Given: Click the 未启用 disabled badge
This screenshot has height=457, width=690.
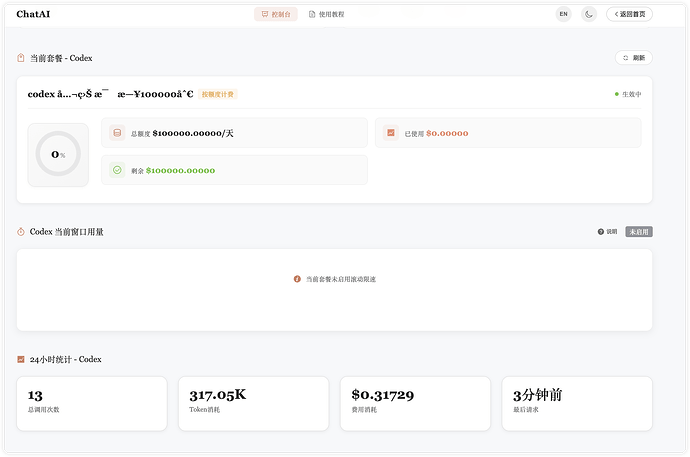Looking at the screenshot, I should coord(639,232).
